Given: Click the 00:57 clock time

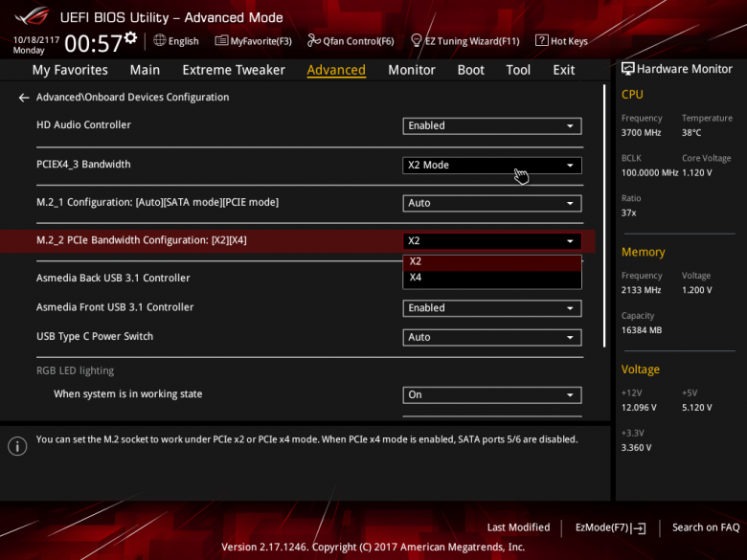Looking at the screenshot, I should pyautogui.click(x=94, y=44).
